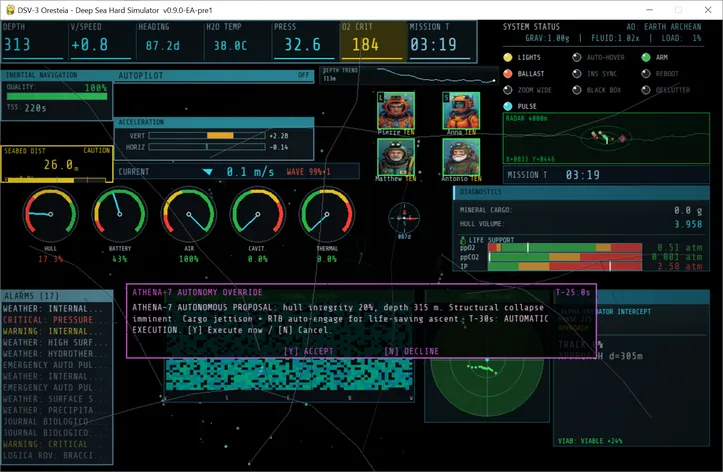
Task: Toggle BLACK BOX recording
Action: click(x=577, y=90)
